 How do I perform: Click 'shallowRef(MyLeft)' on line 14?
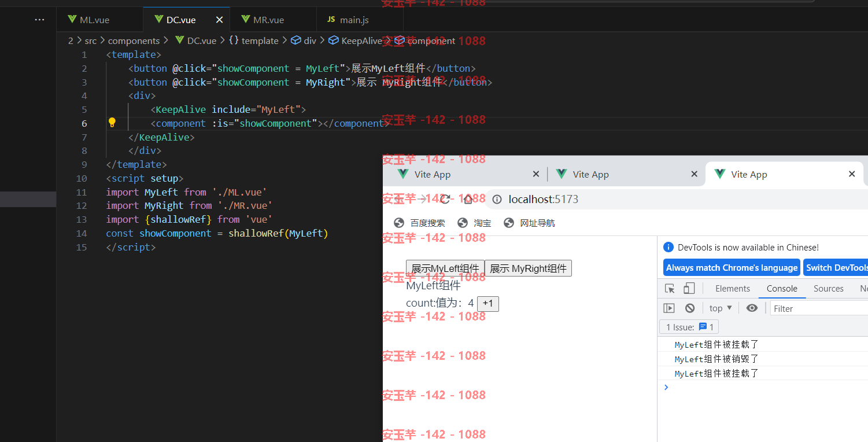pos(278,233)
